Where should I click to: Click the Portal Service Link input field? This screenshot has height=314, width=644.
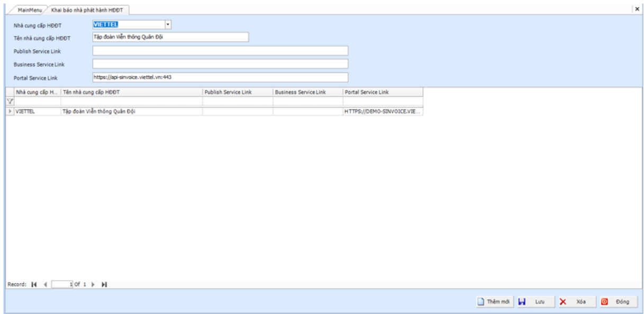[x=220, y=77]
